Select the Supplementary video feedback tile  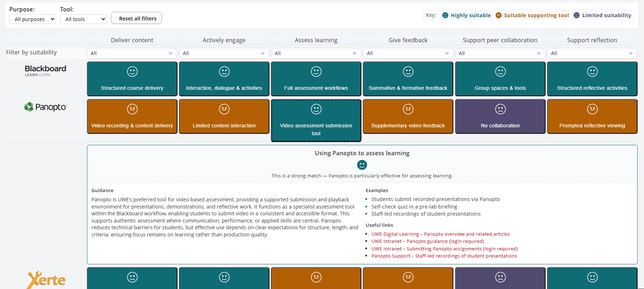coord(408,116)
